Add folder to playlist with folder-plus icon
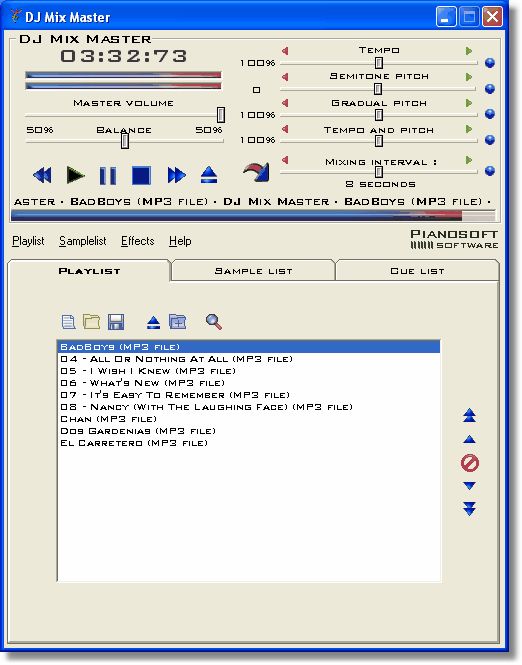The image size is (522, 665). pyautogui.click(x=178, y=321)
